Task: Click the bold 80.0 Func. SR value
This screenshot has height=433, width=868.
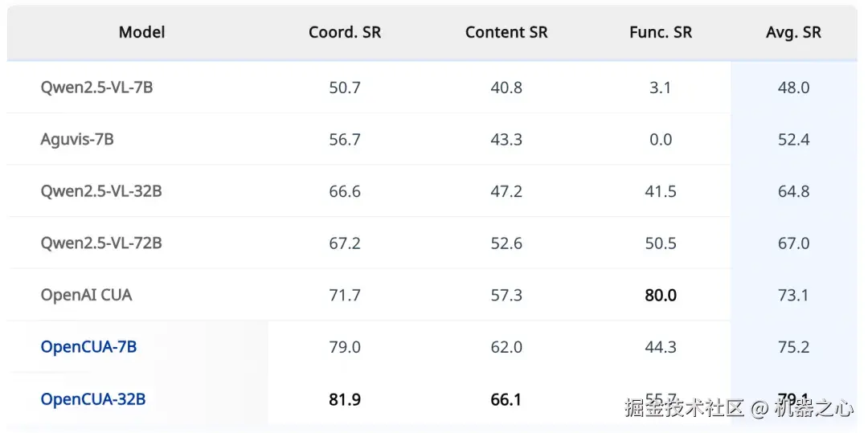Action: tap(661, 296)
